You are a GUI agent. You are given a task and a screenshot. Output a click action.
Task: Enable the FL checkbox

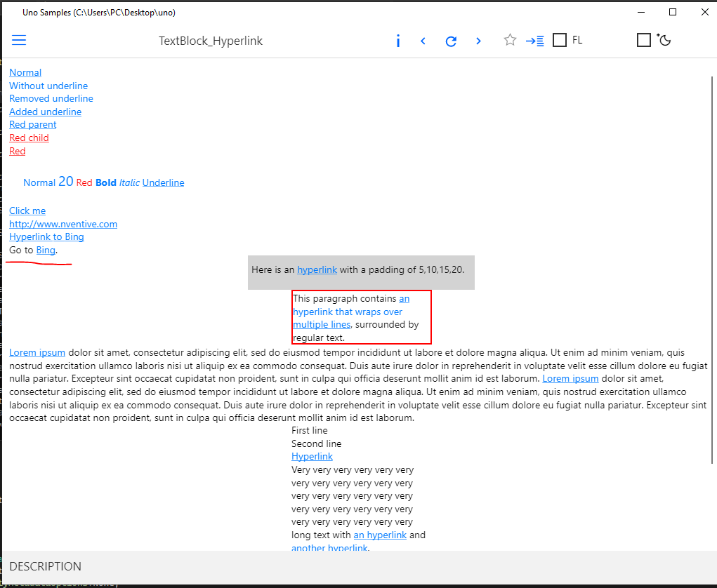click(x=560, y=40)
